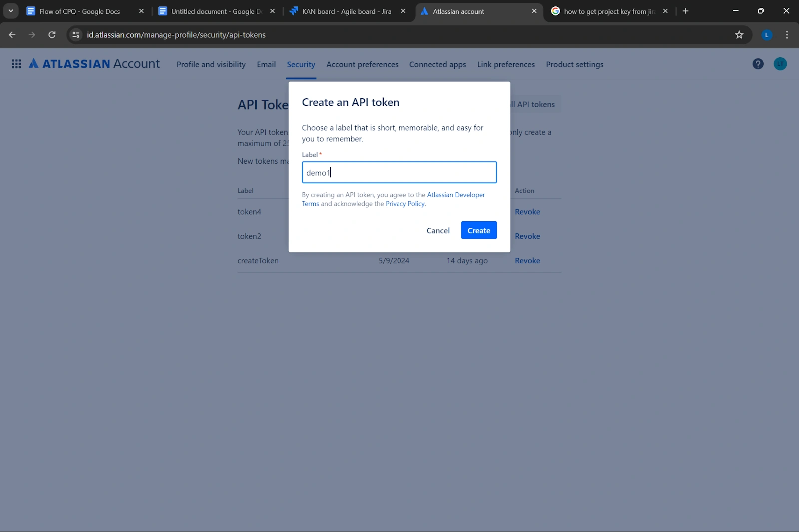Screen dimensions: 799x532
Task: Click inside the Label text field
Action: click(x=399, y=172)
